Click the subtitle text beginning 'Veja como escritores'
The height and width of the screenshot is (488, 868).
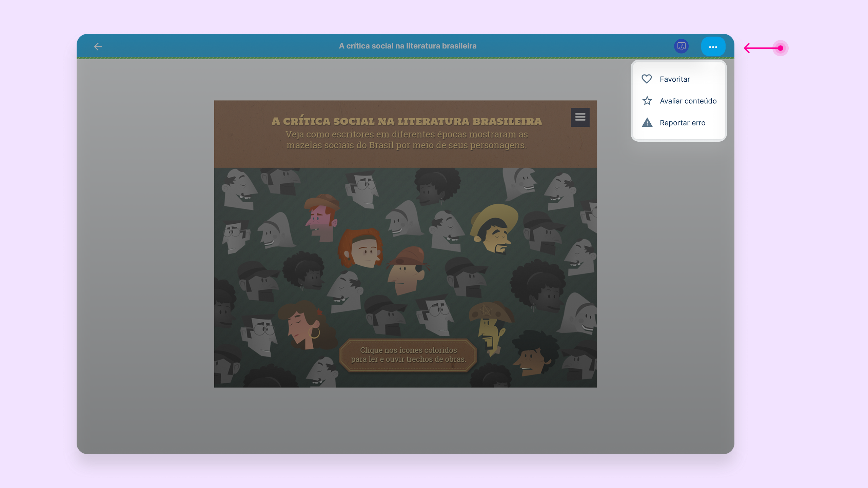(x=407, y=140)
